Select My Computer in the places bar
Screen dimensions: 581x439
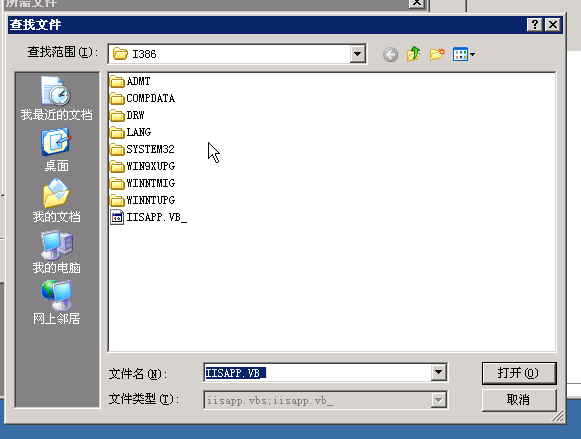click(x=57, y=252)
